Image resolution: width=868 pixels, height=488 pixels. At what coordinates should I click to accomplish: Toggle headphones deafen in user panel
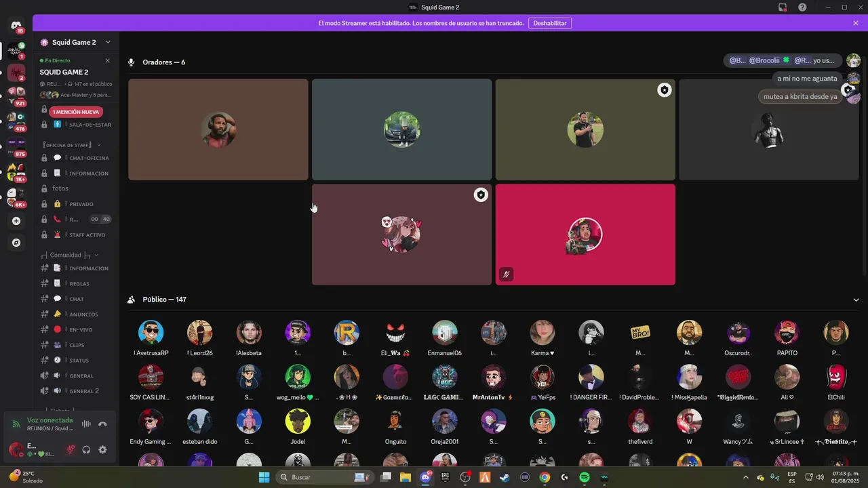[x=86, y=449]
